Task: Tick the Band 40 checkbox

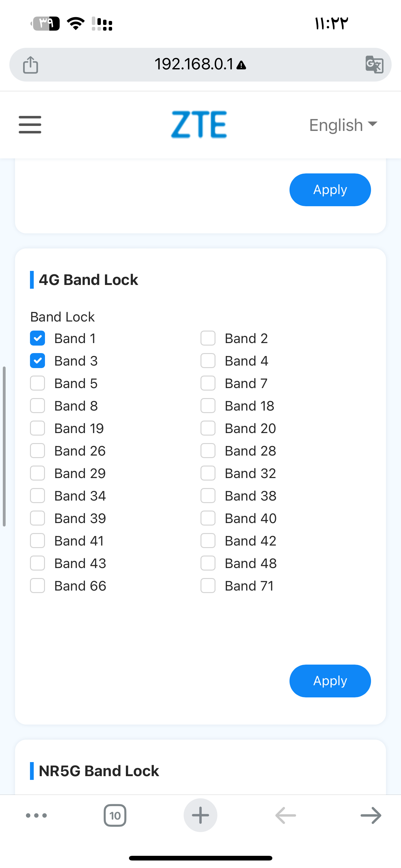Action: pos(208,518)
